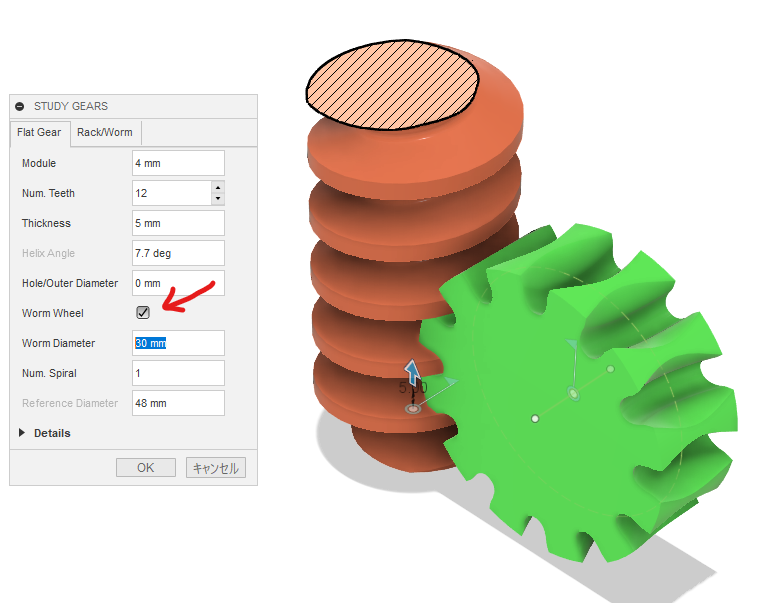Focus the Thickness input field
The width and height of the screenshot is (767, 603).
[x=177, y=223]
